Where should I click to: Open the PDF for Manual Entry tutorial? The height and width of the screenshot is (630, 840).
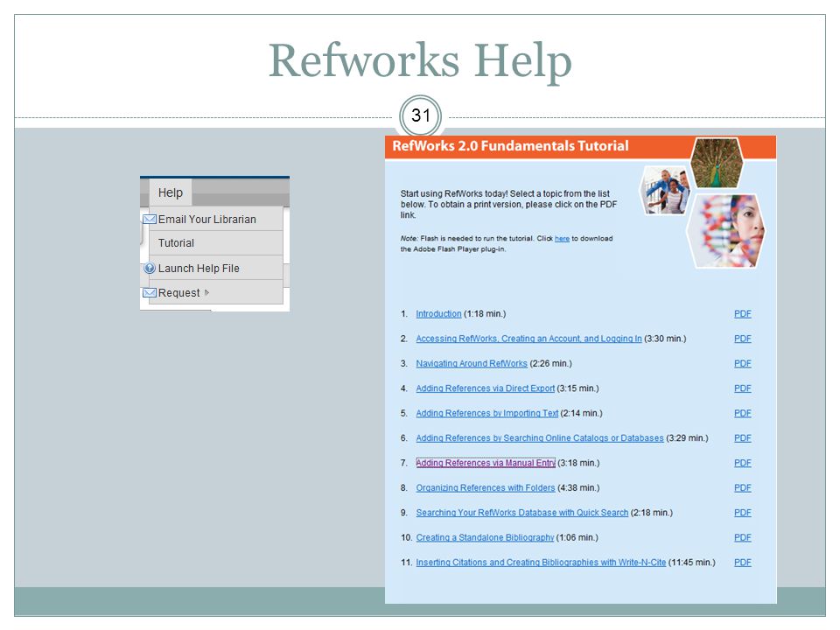coord(743,463)
